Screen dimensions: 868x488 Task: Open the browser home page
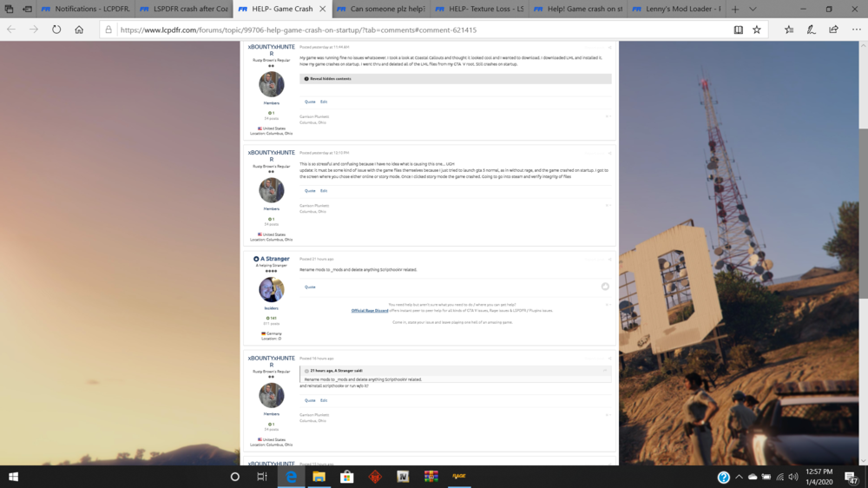coord(79,30)
